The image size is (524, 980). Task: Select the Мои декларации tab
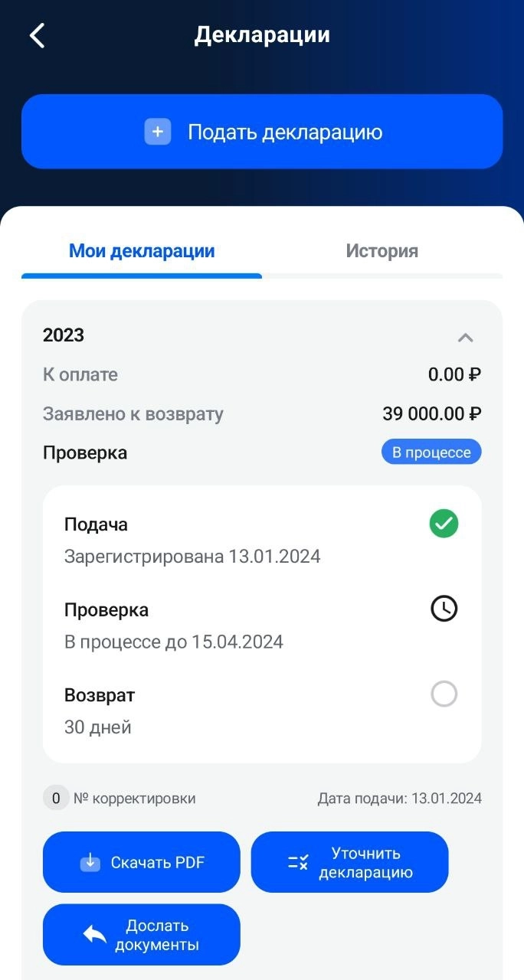(x=141, y=250)
